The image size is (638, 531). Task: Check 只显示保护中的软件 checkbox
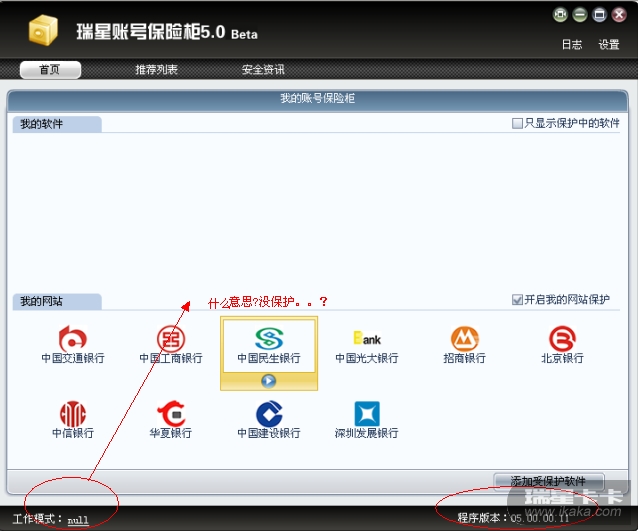coord(517,123)
